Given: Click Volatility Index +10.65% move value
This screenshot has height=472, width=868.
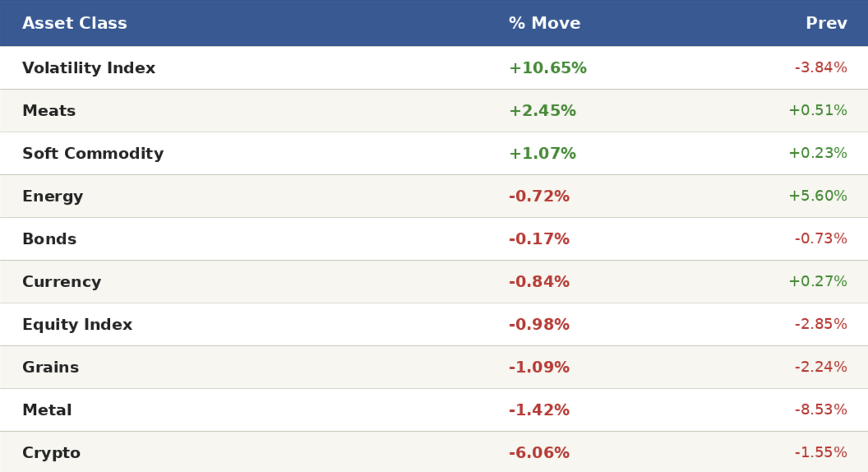Looking at the screenshot, I should tap(547, 68).
